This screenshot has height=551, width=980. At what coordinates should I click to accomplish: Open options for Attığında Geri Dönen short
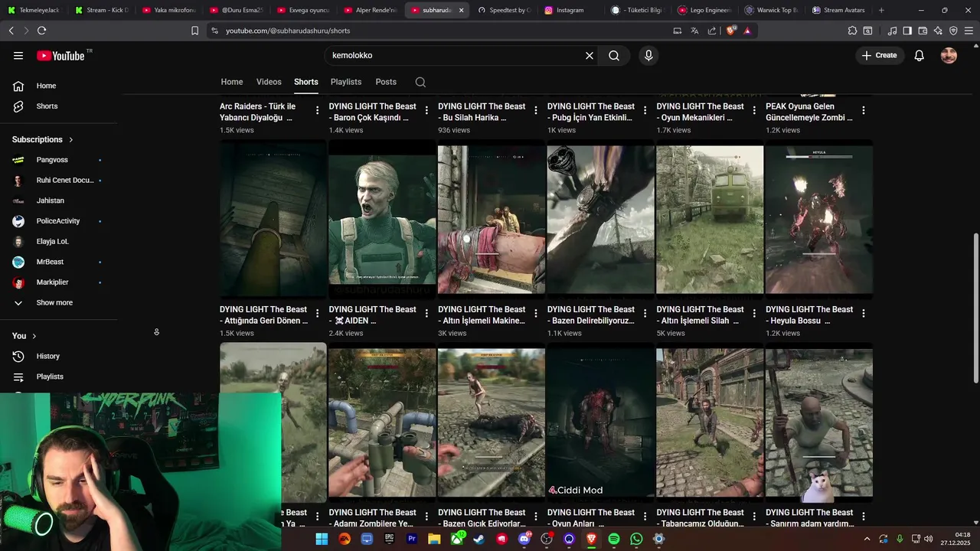tap(317, 314)
